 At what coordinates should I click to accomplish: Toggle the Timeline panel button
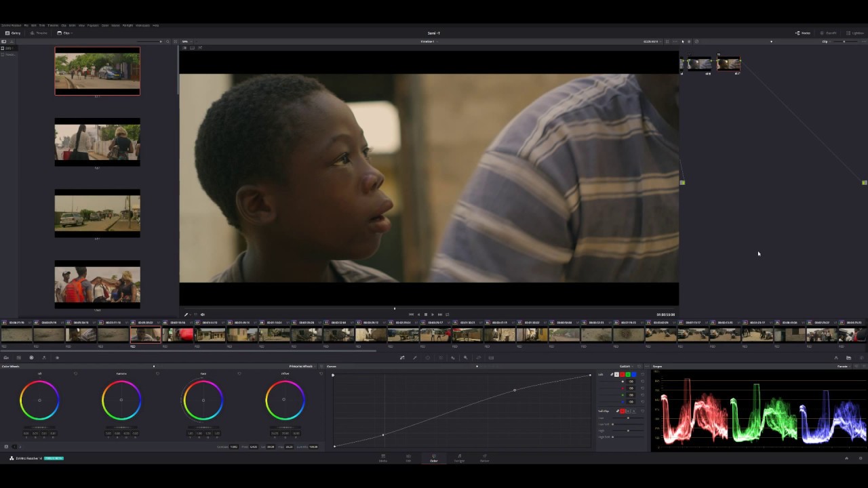(x=39, y=33)
